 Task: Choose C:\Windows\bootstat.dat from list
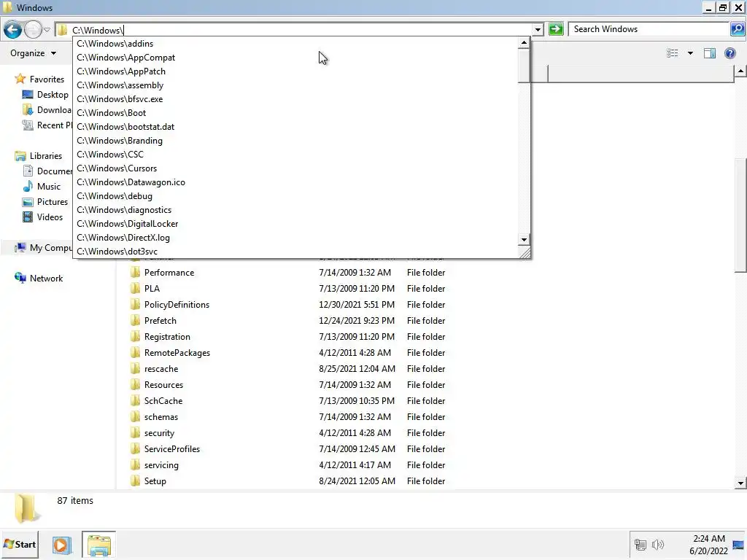tap(295, 126)
